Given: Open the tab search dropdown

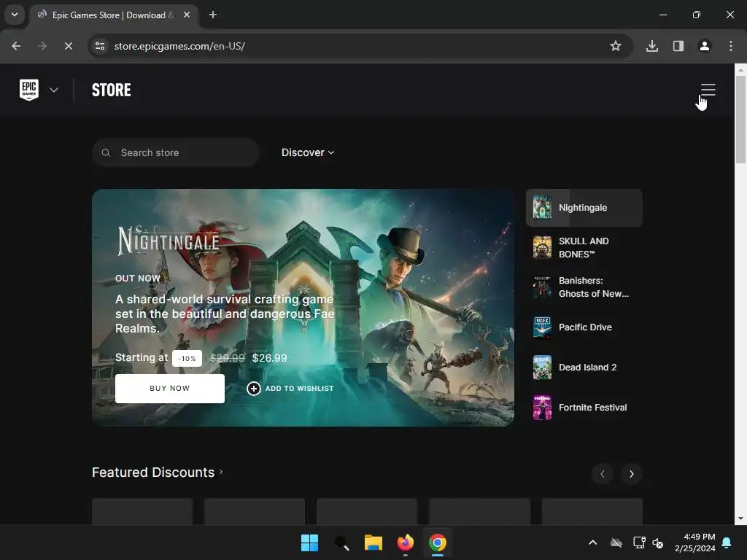Looking at the screenshot, I should pos(15,15).
